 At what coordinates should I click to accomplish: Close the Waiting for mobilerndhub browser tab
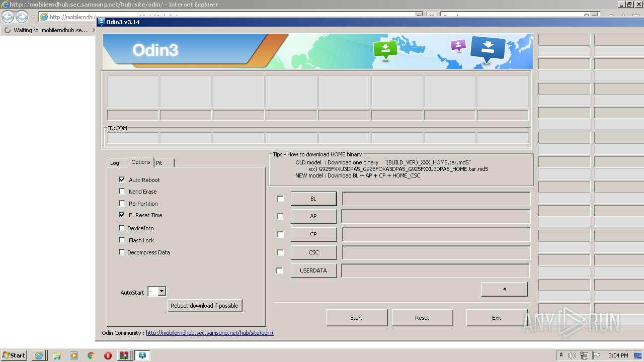(94, 30)
